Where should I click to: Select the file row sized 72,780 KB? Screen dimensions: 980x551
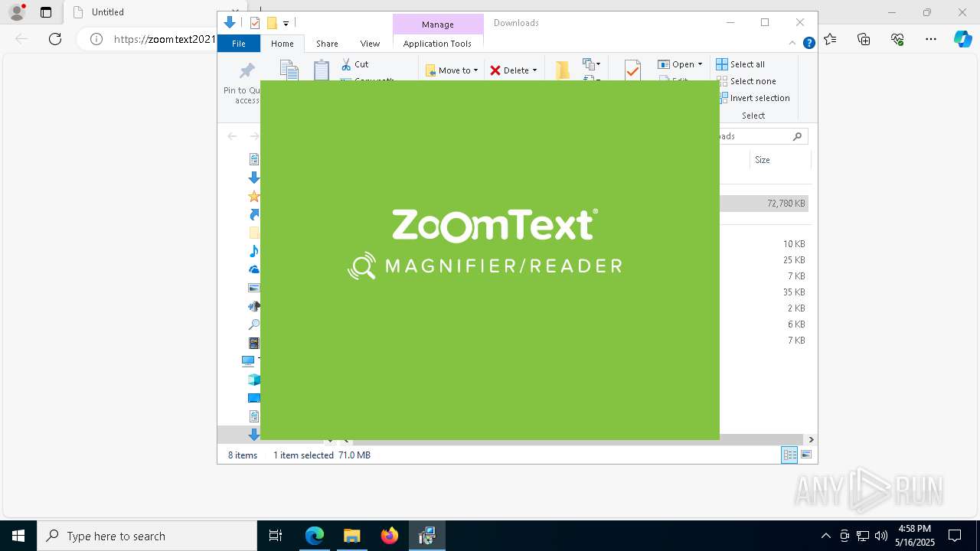[x=764, y=204]
